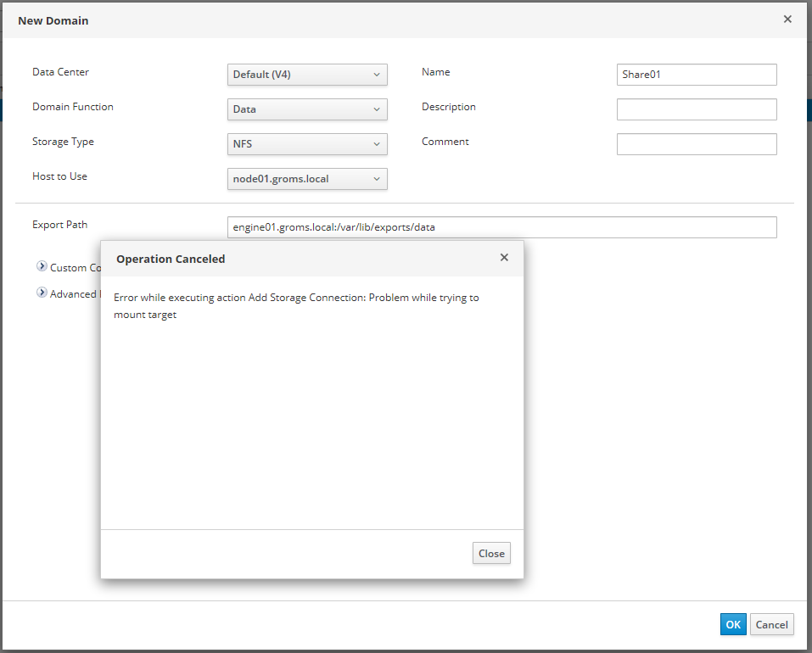Image resolution: width=812 pixels, height=653 pixels.
Task: Click the Name field containing Share01
Action: click(x=696, y=75)
